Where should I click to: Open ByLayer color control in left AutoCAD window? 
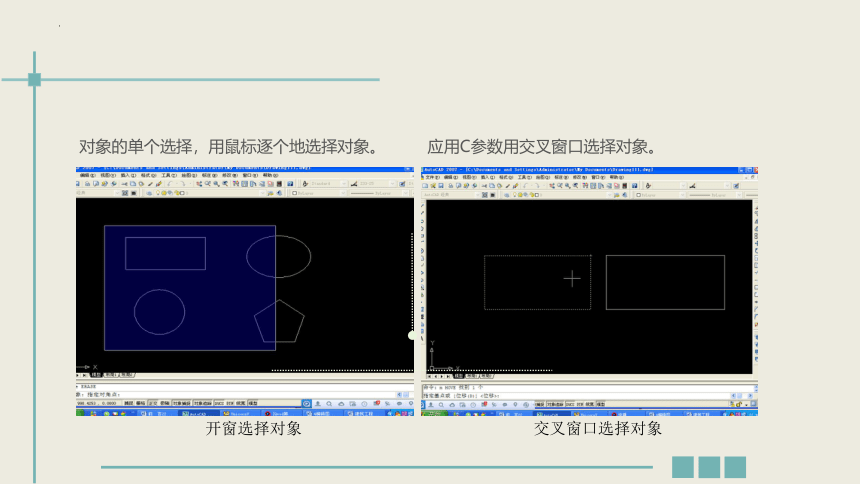(x=318, y=193)
